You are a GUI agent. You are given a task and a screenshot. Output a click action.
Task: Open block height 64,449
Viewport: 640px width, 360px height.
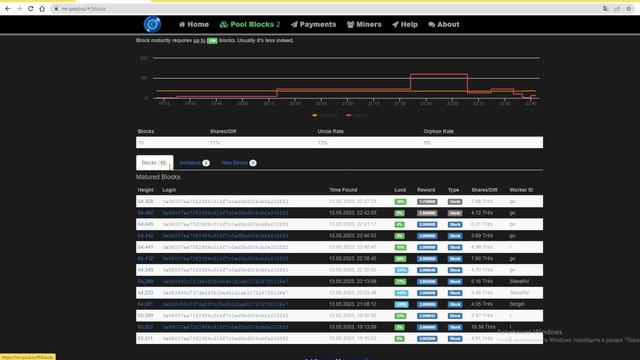(145, 224)
